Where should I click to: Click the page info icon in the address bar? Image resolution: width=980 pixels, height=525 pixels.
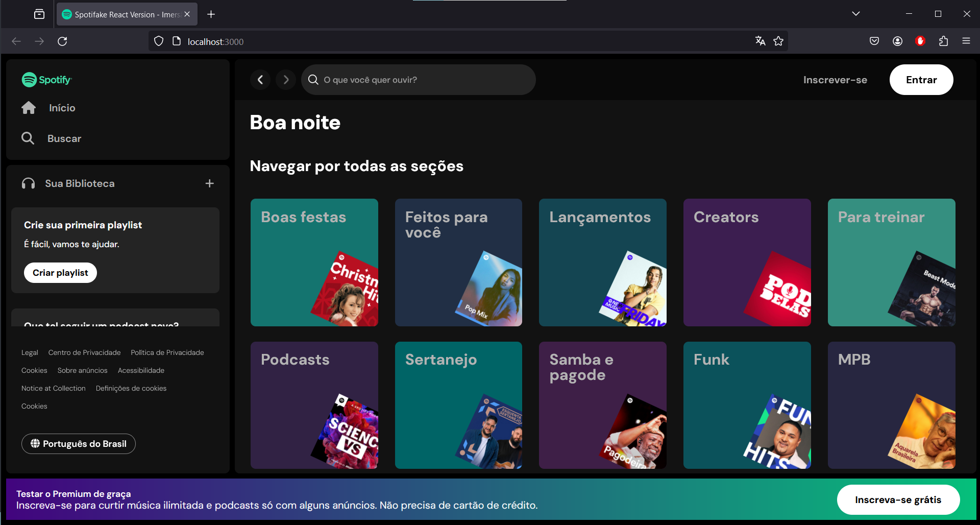tap(177, 41)
